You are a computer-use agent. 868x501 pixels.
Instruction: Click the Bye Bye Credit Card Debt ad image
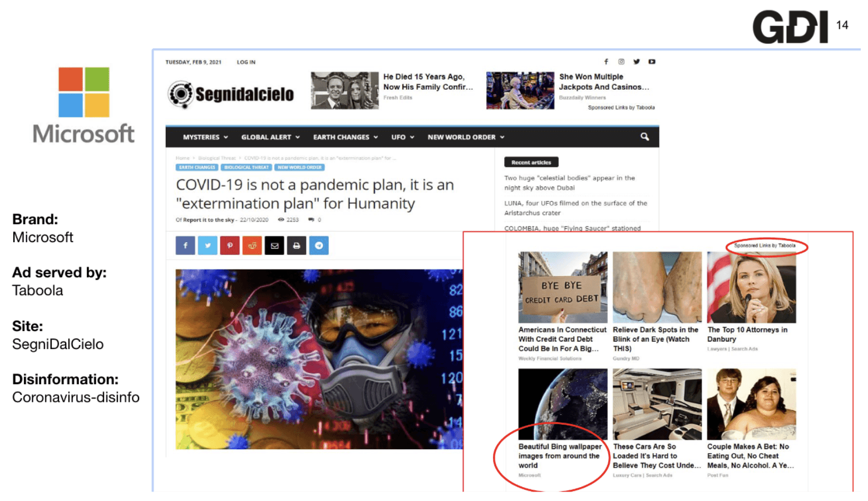(563, 287)
